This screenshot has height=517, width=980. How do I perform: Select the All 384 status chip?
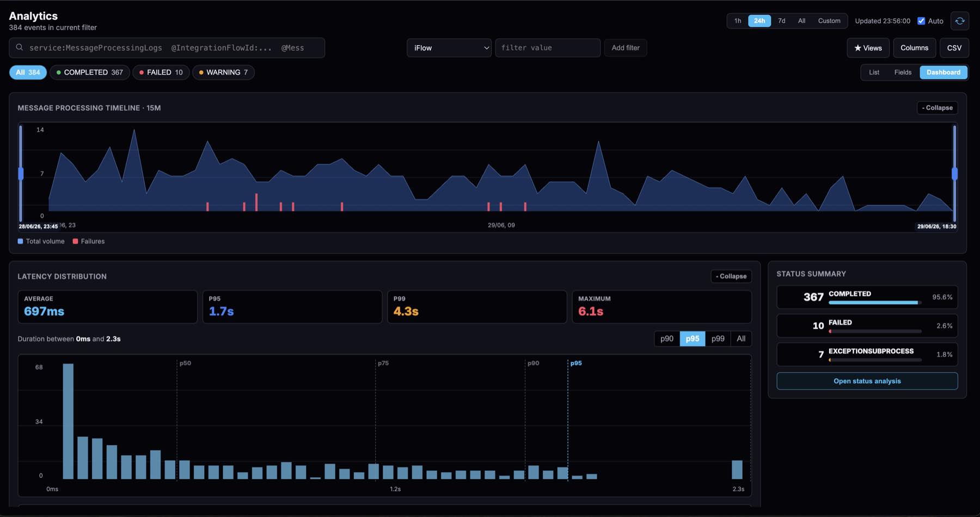point(28,72)
